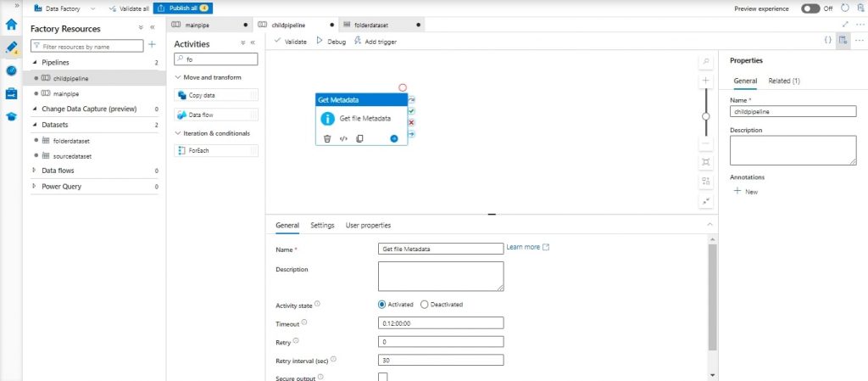The width and height of the screenshot is (868, 381).
Task: Open the Manage toolbox icon in sidebar
Action: [12, 93]
